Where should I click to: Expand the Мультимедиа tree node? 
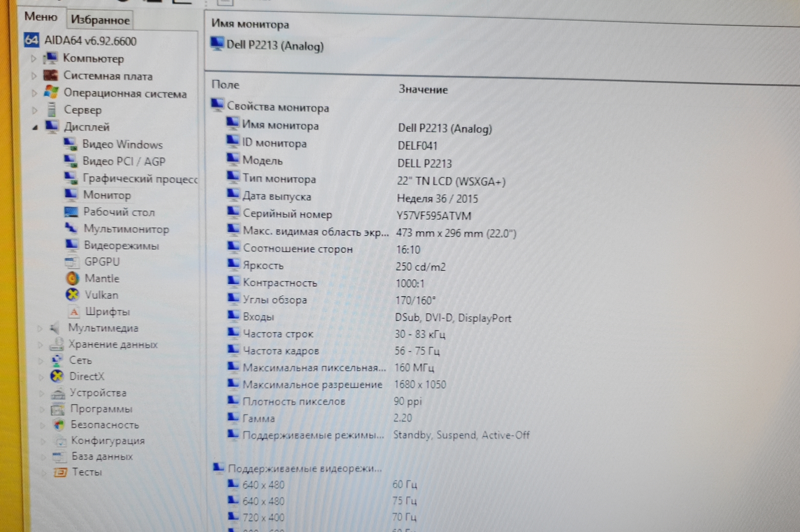click(40, 328)
